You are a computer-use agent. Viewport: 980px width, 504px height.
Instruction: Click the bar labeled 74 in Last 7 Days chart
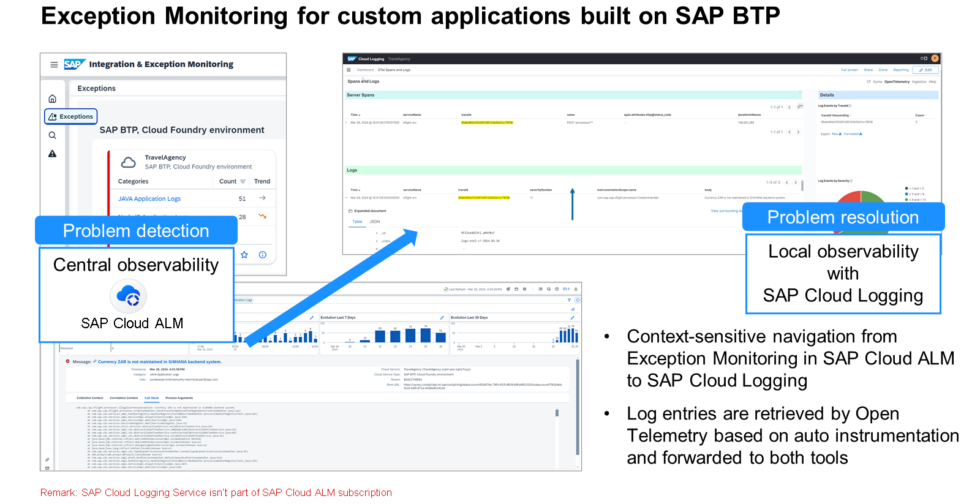tap(426, 335)
